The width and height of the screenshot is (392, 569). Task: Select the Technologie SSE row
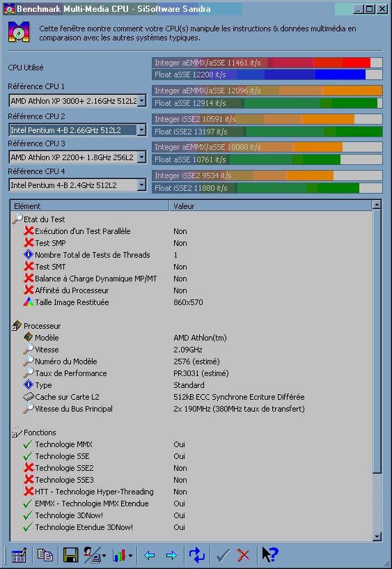point(192,455)
